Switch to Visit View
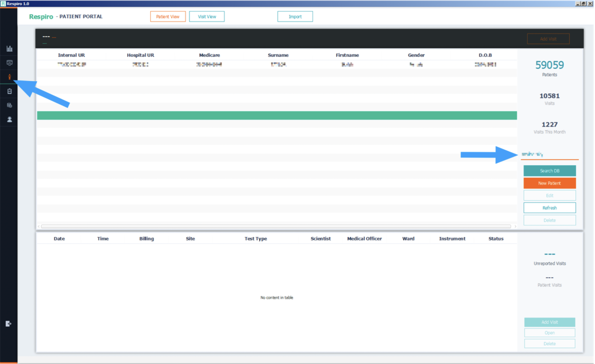595x364 pixels. tap(207, 17)
